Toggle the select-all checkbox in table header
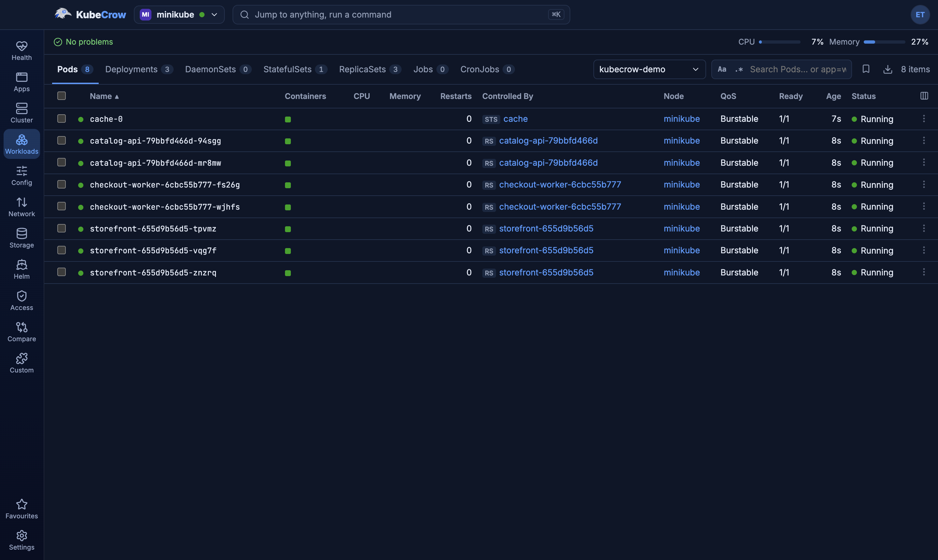 pos(62,95)
